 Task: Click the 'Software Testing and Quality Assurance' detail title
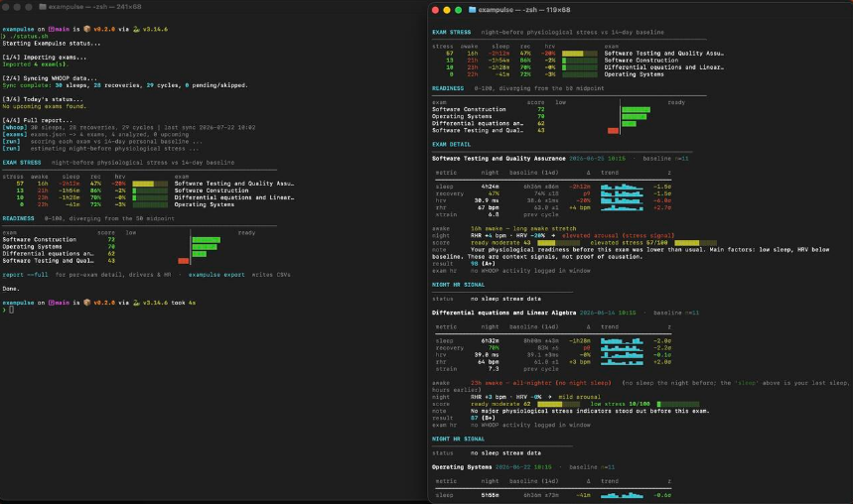[x=498, y=159]
